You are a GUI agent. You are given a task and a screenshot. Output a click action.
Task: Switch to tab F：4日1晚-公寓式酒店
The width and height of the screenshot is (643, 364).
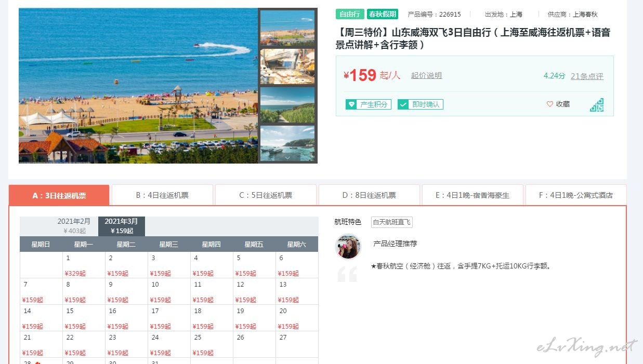click(x=576, y=195)
